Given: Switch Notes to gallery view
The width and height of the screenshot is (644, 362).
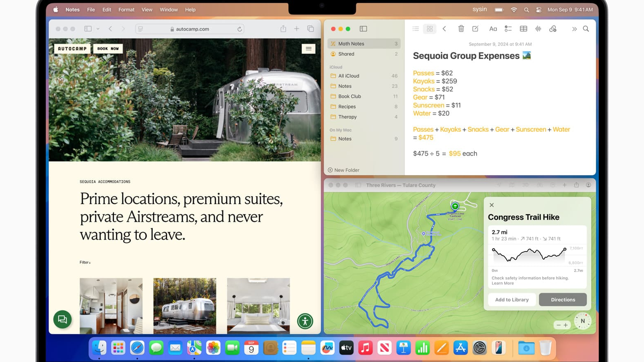Looking at the screenshot, I should coord(430,29).
